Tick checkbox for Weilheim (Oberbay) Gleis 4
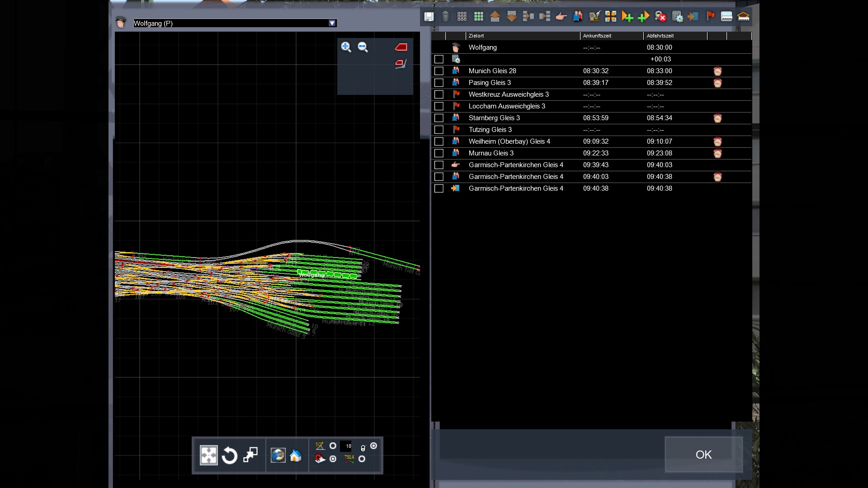Viewport: 868px width, 488px height. pos(439,141)
